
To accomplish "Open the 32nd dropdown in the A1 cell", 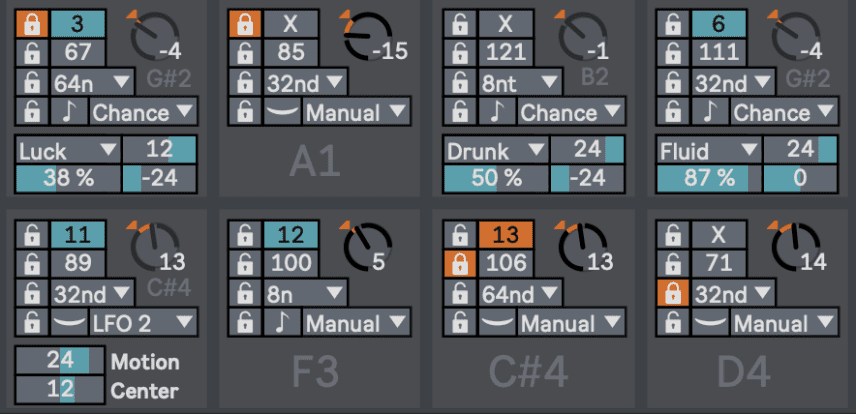I will pyautogui.click(x=306, y=82).
